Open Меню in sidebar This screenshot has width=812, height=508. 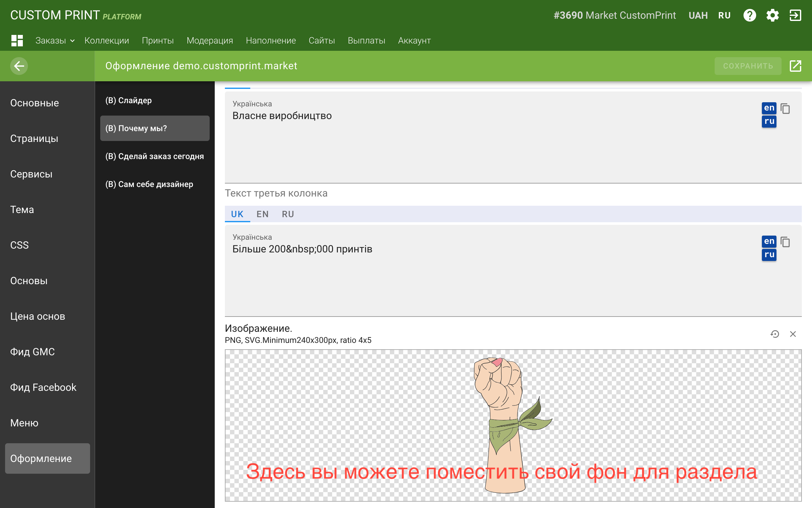[47, 423]
